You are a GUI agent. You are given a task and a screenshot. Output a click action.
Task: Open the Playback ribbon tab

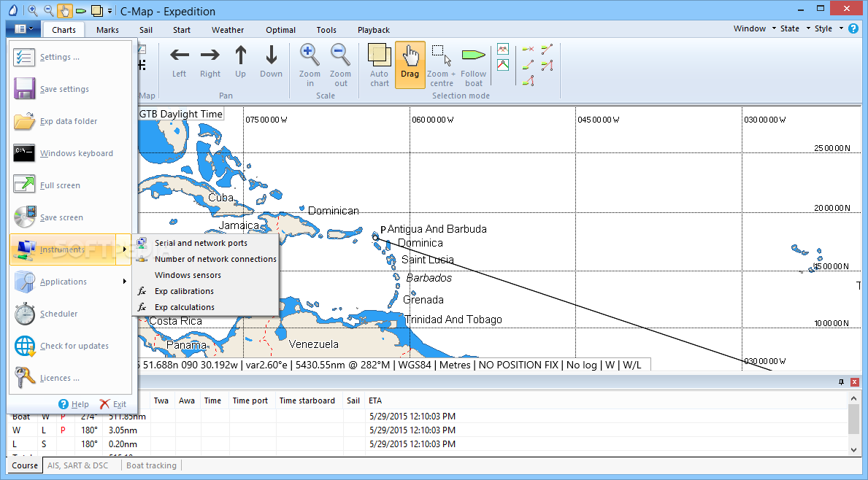pos(374,30)
